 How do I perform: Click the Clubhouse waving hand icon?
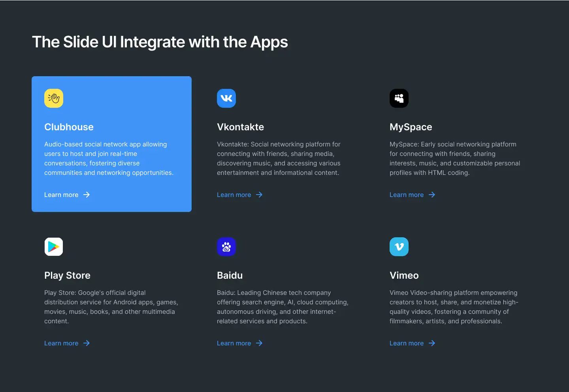(54, 98)
